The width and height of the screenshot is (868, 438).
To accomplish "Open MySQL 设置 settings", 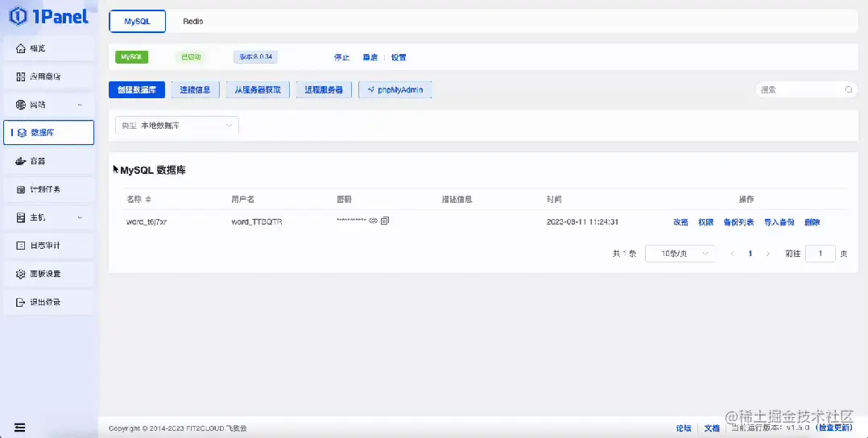I will pyautogui.click(x=399, y=58).
